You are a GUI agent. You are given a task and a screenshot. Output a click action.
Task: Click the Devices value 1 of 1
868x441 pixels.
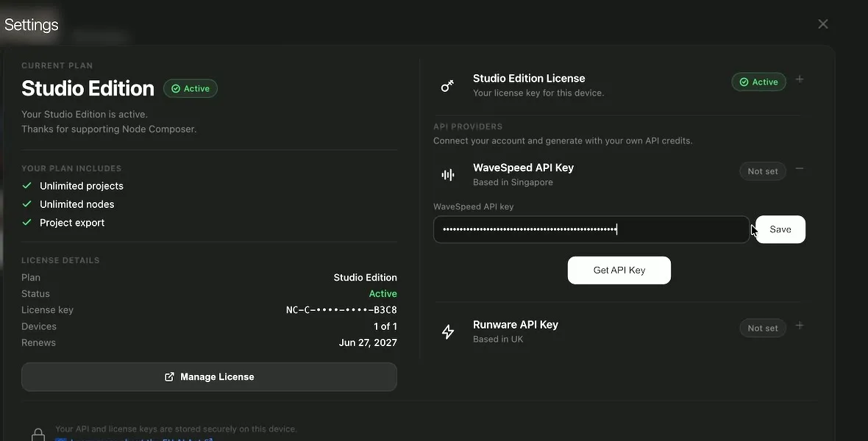pos(385,326)
